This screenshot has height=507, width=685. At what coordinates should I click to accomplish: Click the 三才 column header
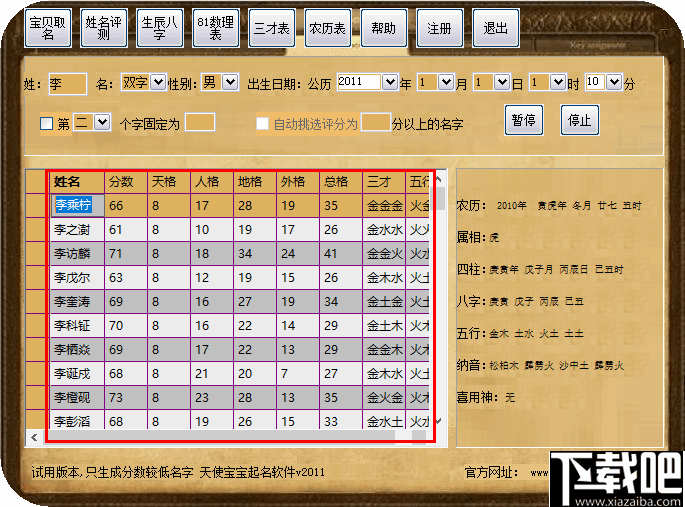384,182
